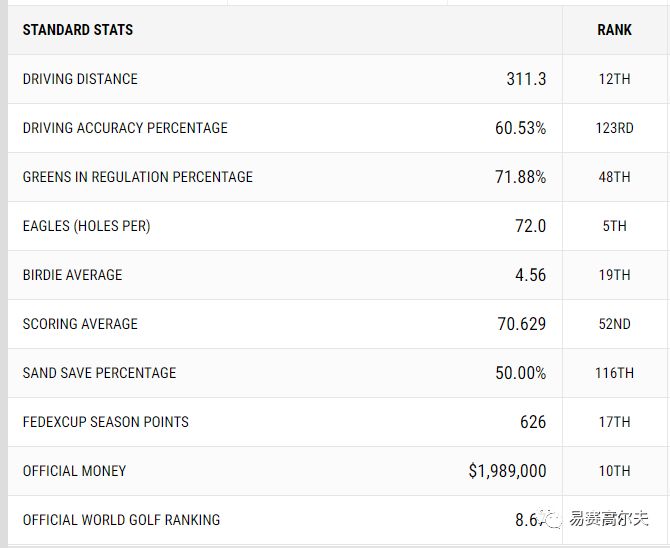Click the 116TH rank cell
This screenshot has height=548, width=670.
pyautogui.click(x=614, y=373)
